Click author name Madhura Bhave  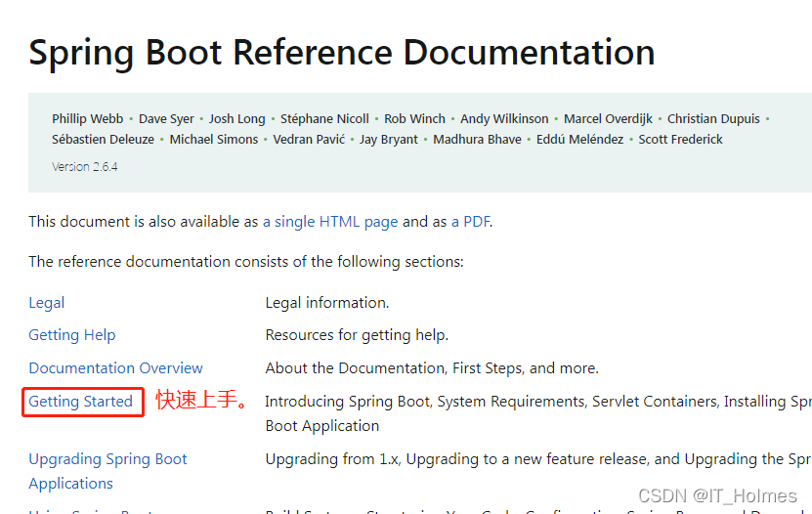[x=477, y=140]
